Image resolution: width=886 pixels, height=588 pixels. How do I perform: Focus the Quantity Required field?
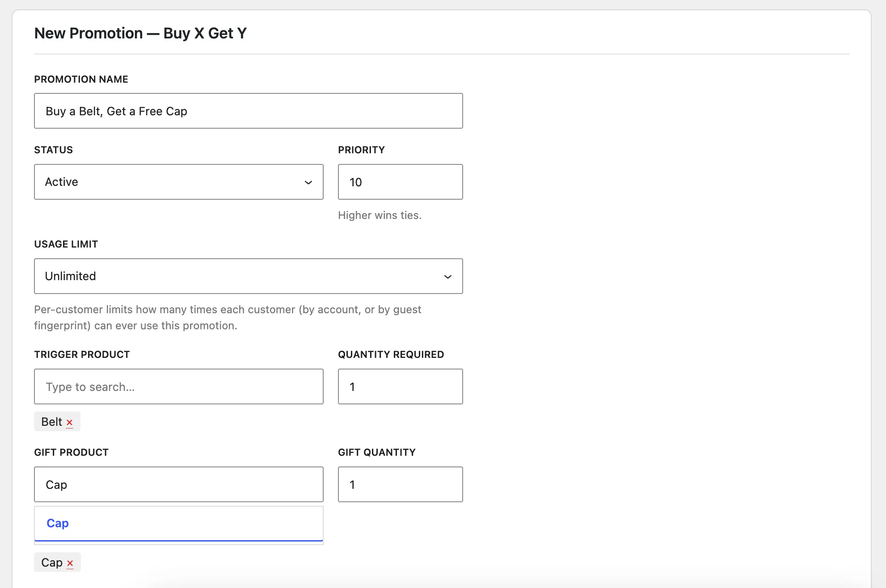tap(401, 386)
